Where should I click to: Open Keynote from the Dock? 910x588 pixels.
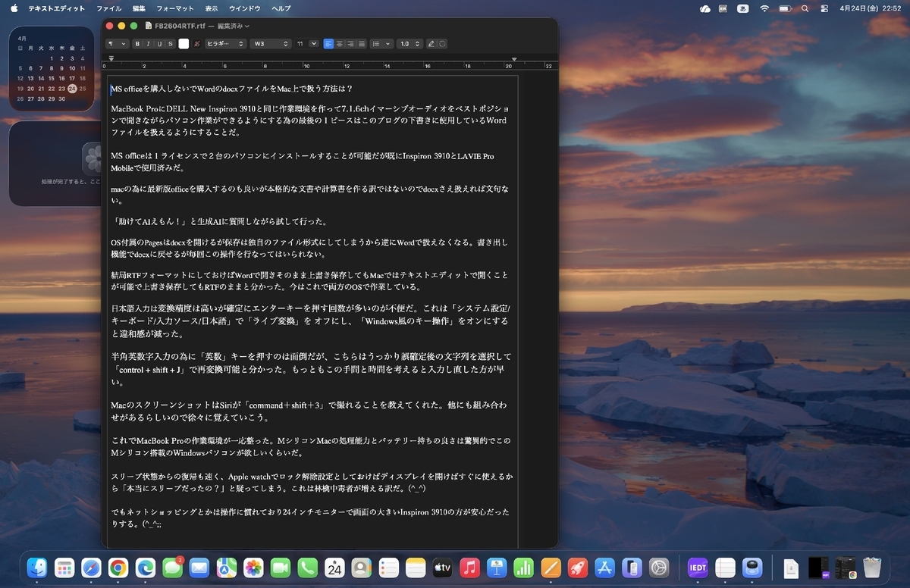click(497, 568)
